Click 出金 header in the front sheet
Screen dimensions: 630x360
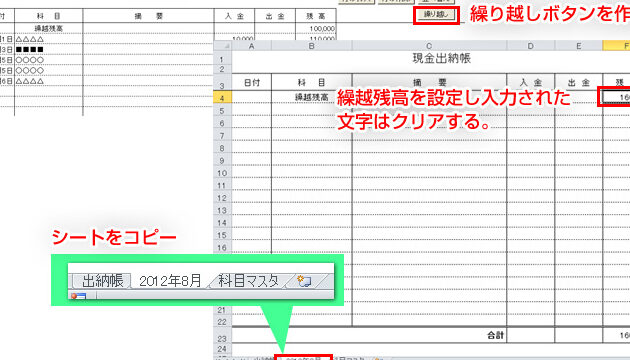pyautogui.click(x=579, y=83)
